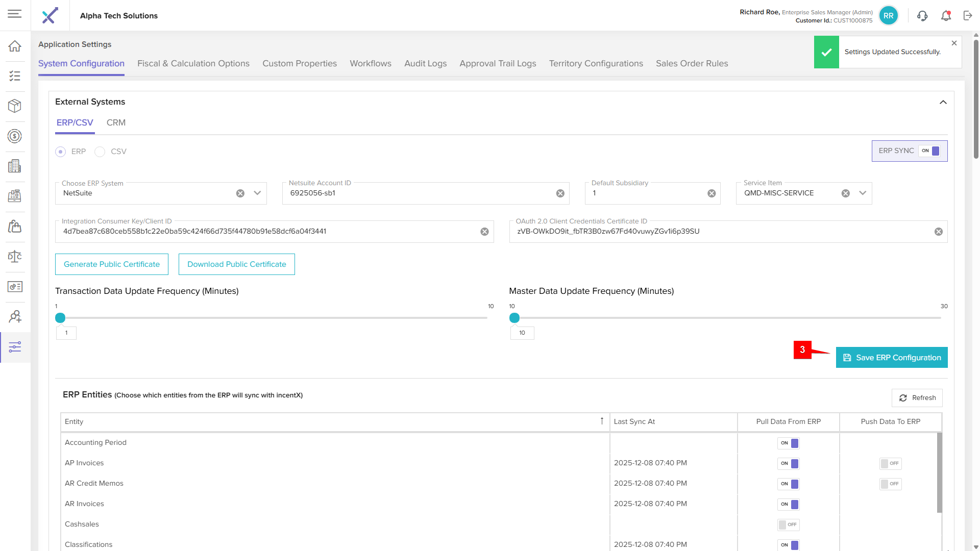Screen dimensions: 980x551
Task: Open the balance scale sidebar icon
Action: tap(15, 257)
